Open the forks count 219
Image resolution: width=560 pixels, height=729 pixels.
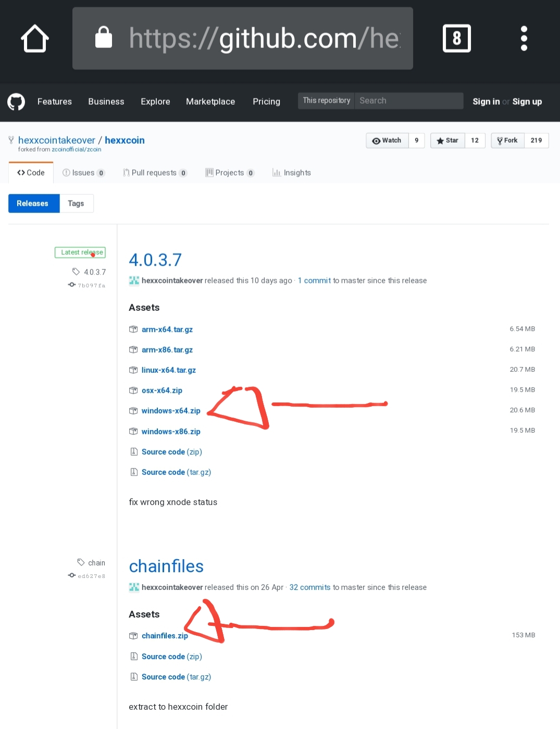[x=536, y=141]
